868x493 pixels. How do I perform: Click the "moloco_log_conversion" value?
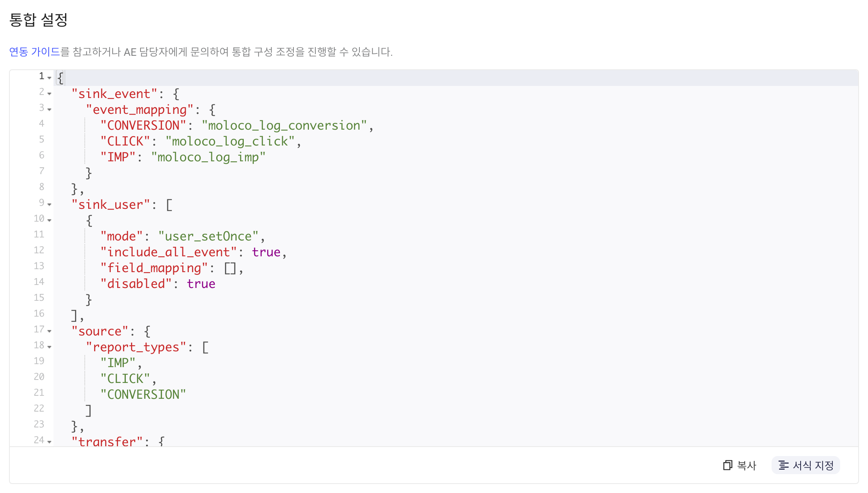click(284, 126)
